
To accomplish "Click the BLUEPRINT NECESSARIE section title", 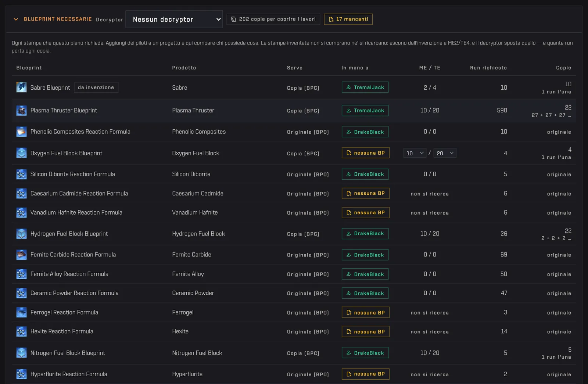I will pos(58,19).
